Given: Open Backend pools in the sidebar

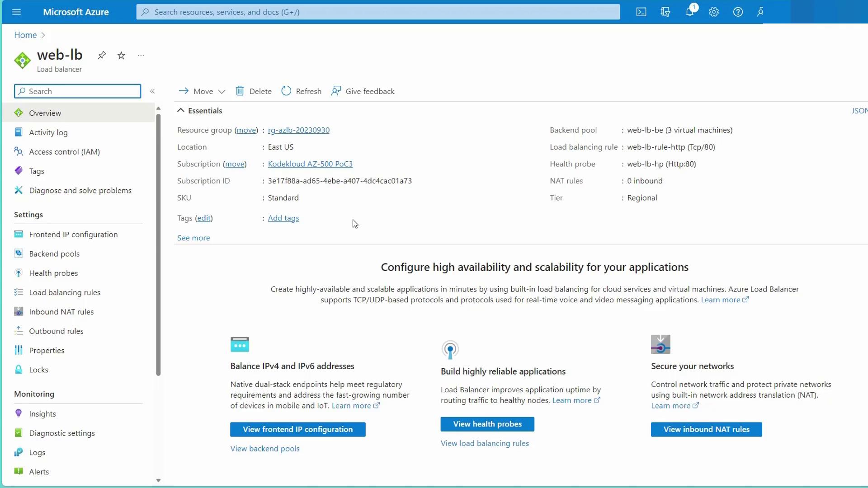Looking at the screenshot, I should [x=54, y=253].
